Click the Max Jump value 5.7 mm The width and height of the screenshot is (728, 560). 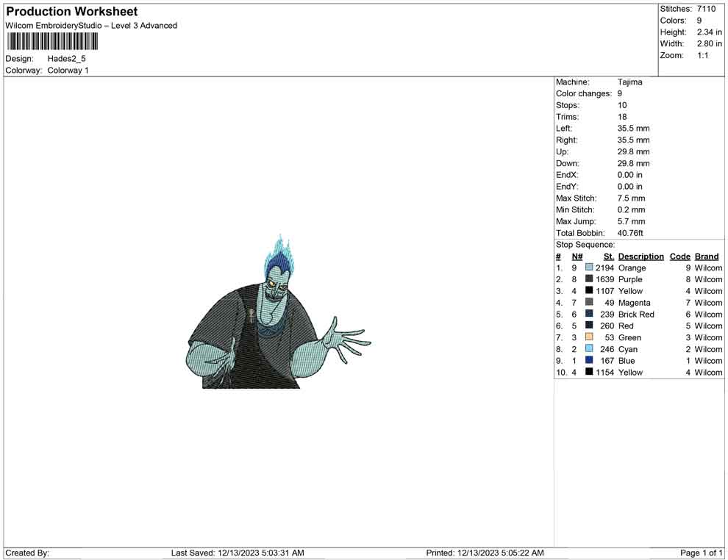point(632,221)
